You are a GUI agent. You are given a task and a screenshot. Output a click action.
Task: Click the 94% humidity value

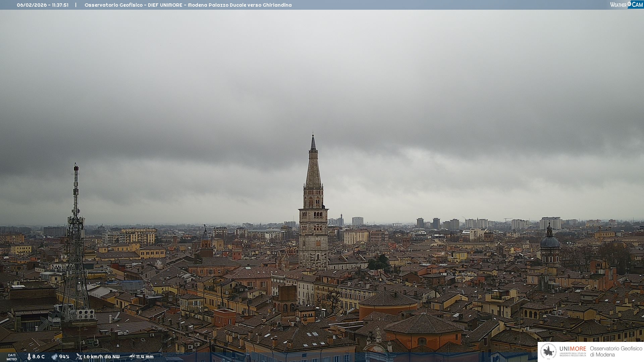[64, 357]
